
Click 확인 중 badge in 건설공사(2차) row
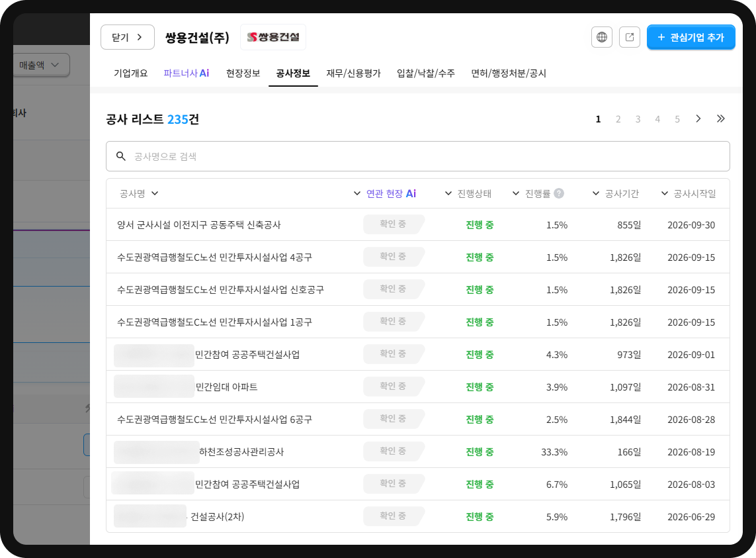[x=394, y=516]
